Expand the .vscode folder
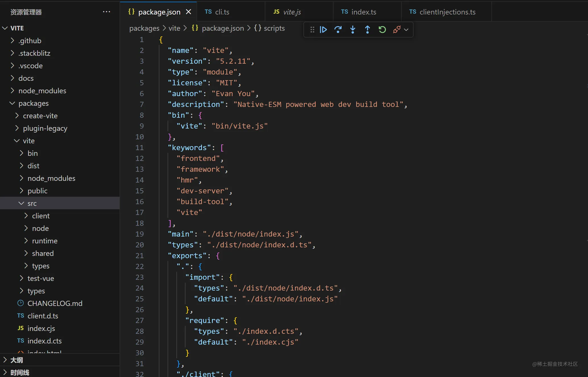This screenshot has height=377, width=588. [60, 66]
